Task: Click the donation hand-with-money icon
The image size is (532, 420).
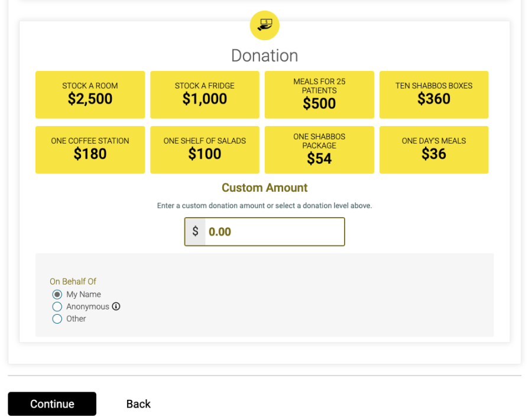Action: point(264,25)
